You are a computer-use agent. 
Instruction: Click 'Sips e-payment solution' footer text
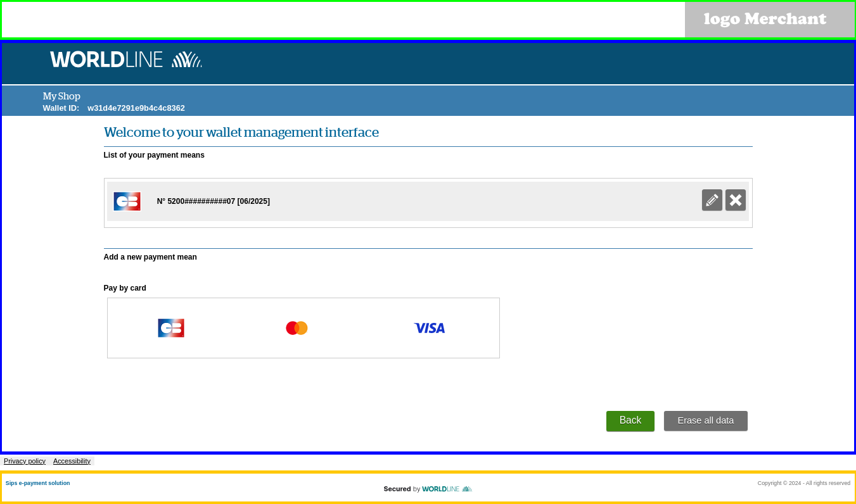pos(38,483)
